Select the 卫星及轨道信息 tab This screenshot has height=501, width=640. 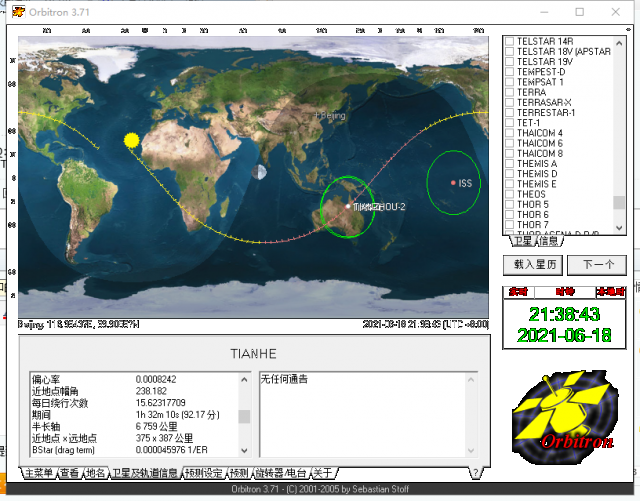coord(144,473)
